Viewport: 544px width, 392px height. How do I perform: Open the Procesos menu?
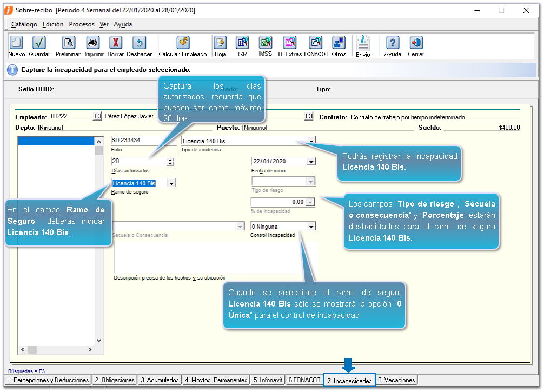81,24
